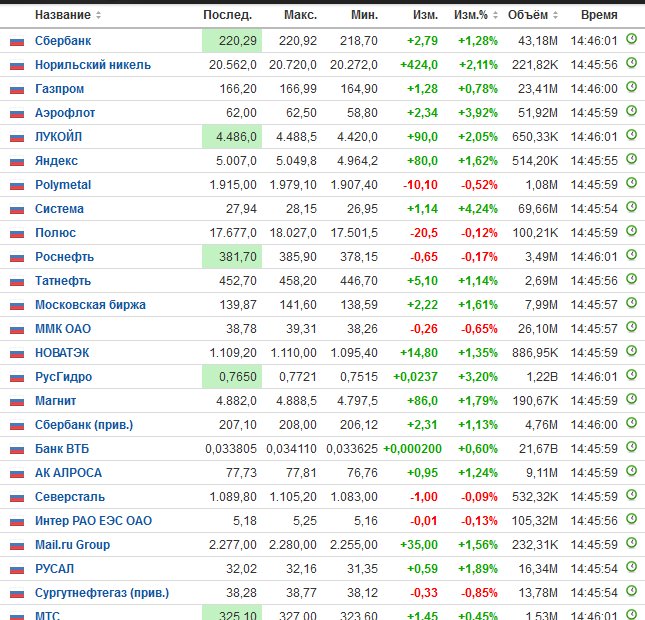This screenshot has height=620, width=645.
Task: Open the Аэрофлот stock link
Action: coord(65,113)
